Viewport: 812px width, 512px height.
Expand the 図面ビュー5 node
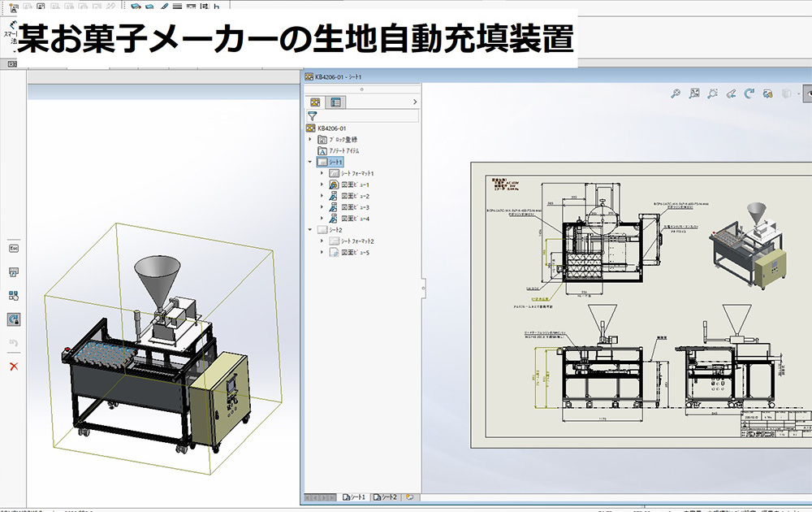tap(322, 253)
